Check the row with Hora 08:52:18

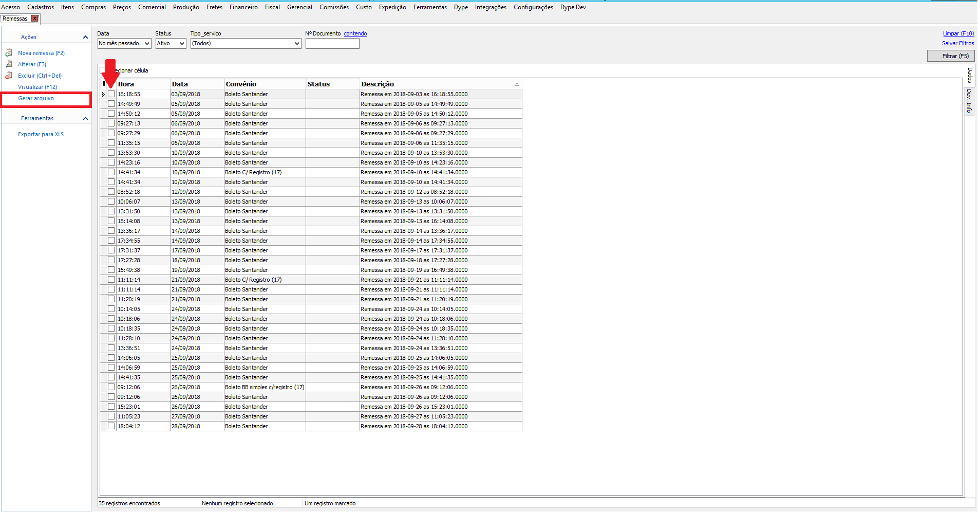point(111,192)
